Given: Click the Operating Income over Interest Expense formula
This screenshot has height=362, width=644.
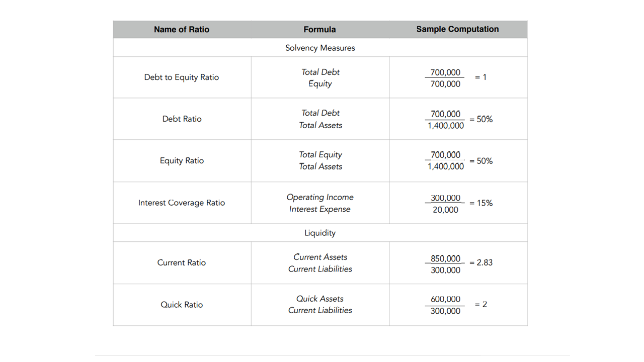Looking at the screenshot, I should click(320, 203).
